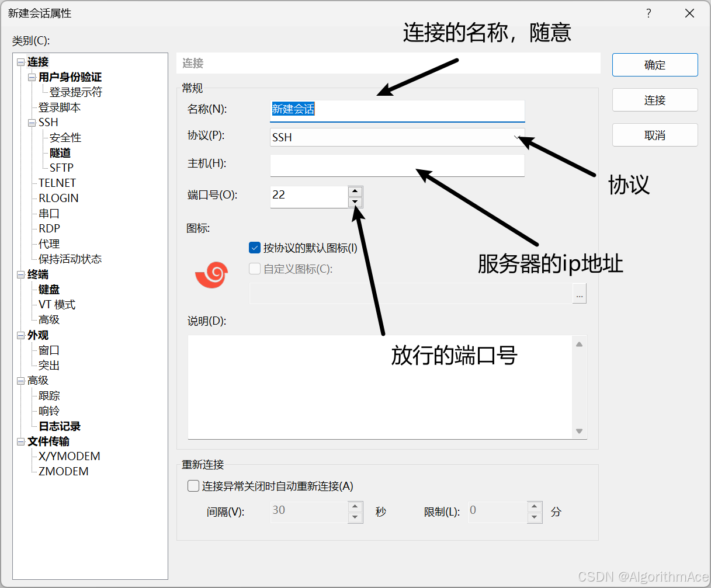Open the help question mark in title bar

coord(648,13)
